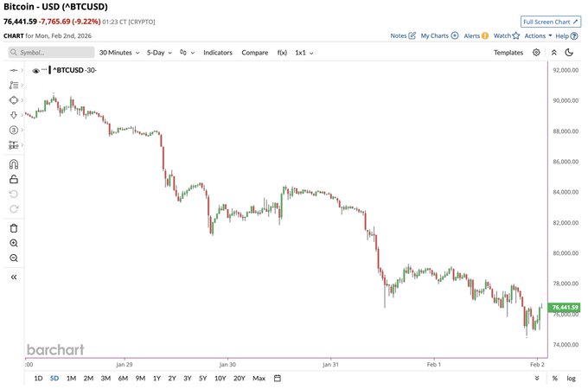Viewport: 588px width, 389px height.
Task: Open the Actions menu
Action: coord(538,36)
